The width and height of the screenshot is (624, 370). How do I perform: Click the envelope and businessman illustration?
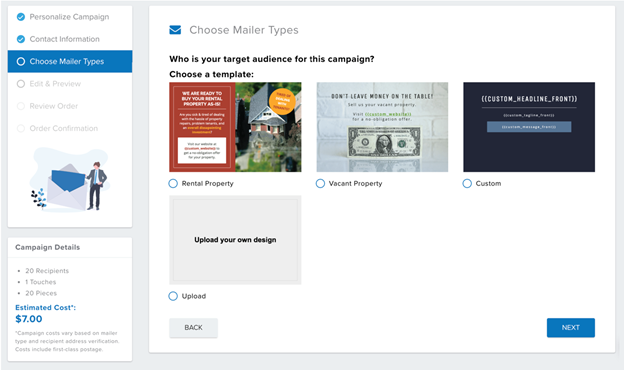69,180
